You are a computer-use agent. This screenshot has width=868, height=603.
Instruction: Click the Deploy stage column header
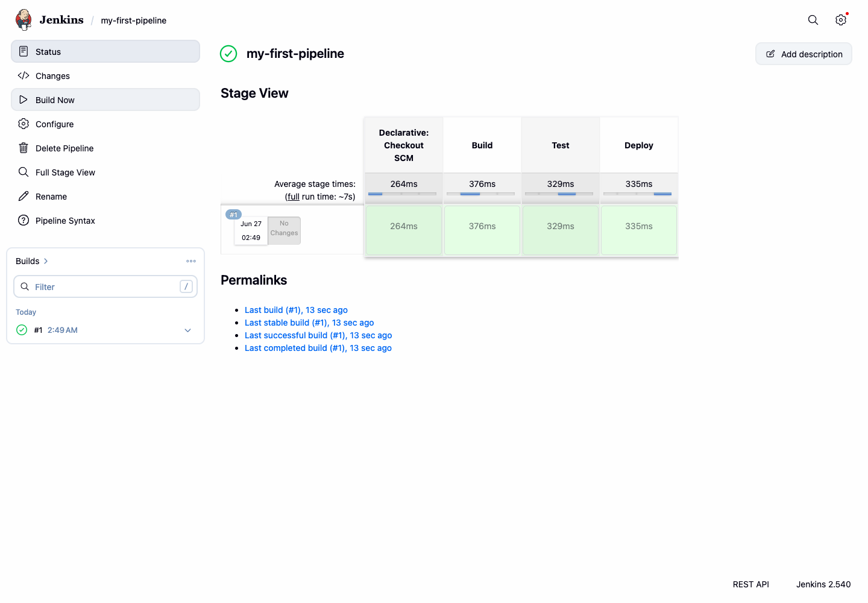point(639,145)
